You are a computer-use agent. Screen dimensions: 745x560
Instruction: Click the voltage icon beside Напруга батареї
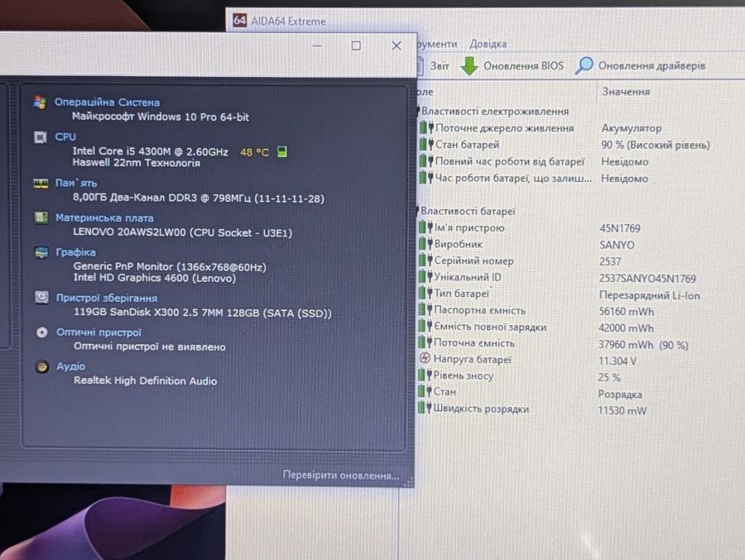click(425, 359)
